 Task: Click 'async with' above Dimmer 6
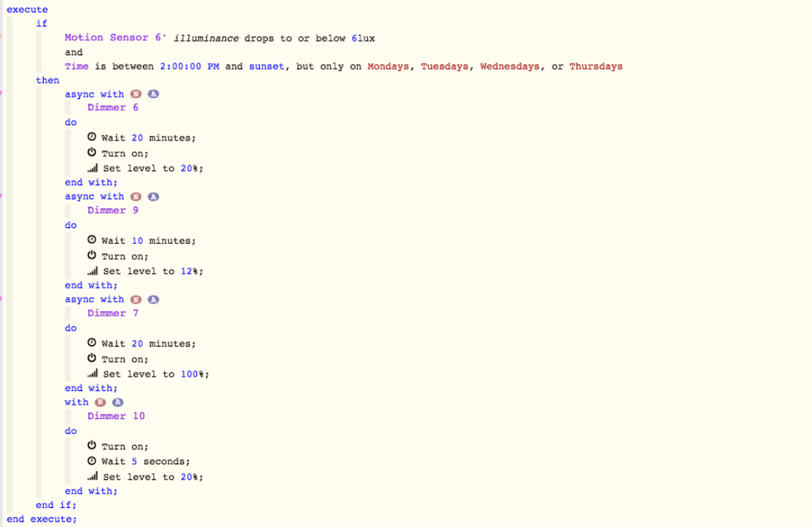[94, 94]
